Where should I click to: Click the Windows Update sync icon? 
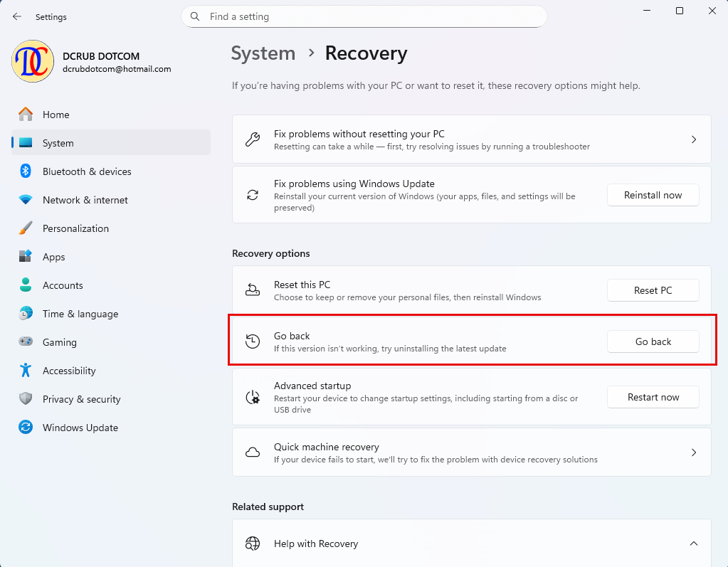(26, 427)
